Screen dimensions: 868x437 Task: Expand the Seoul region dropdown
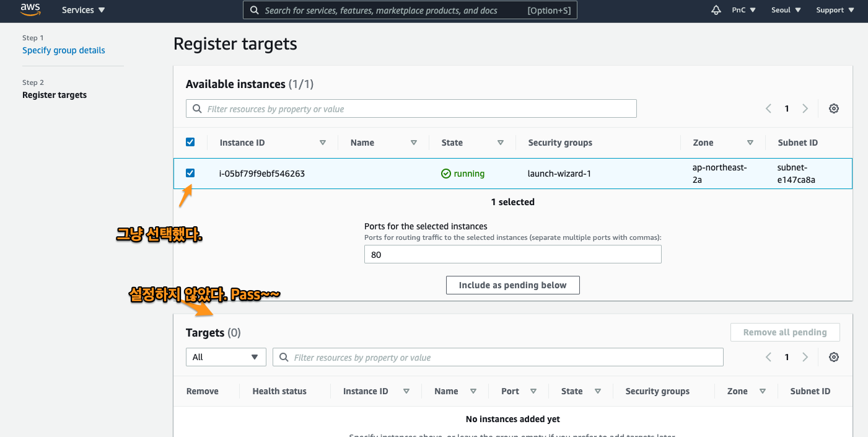click(786, 11)
